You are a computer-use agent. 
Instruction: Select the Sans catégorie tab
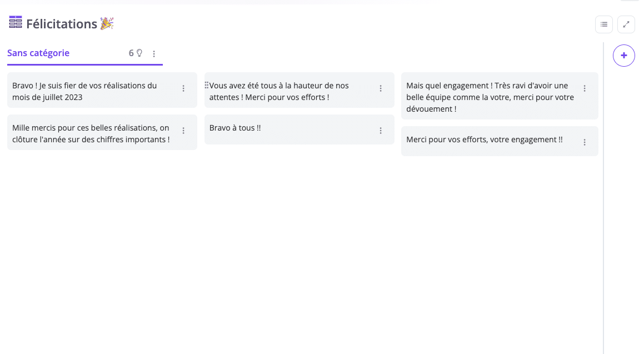coord(38,53)
